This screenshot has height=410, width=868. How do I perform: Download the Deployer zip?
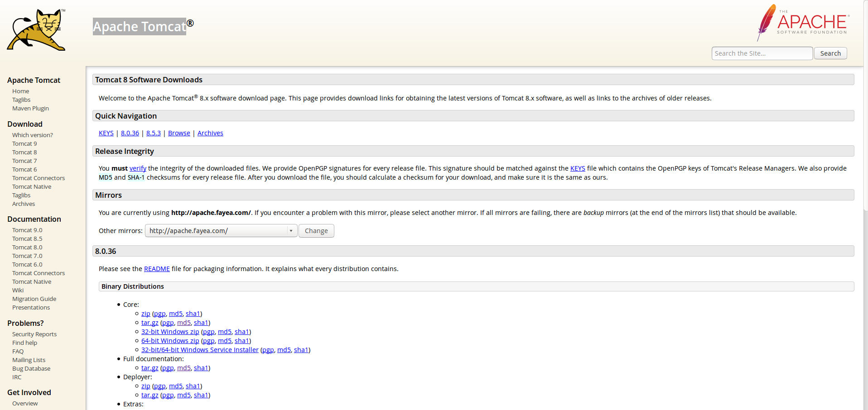tap(145, 386)
